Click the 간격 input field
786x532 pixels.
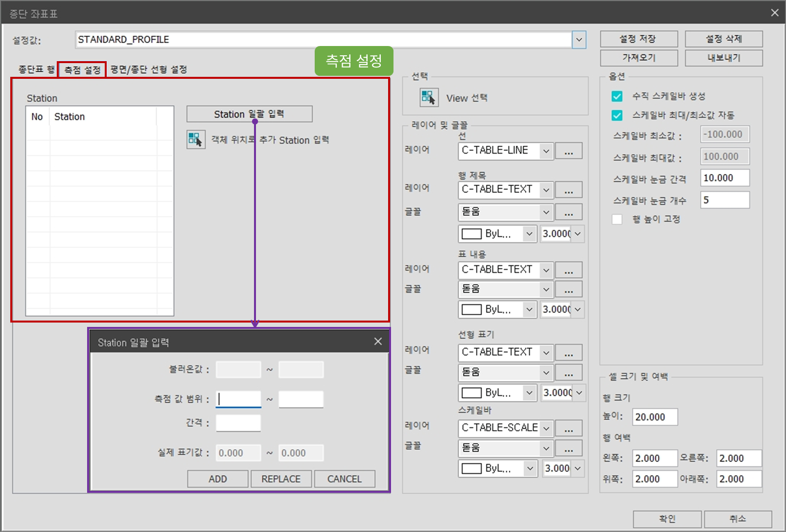pos(238,423)
